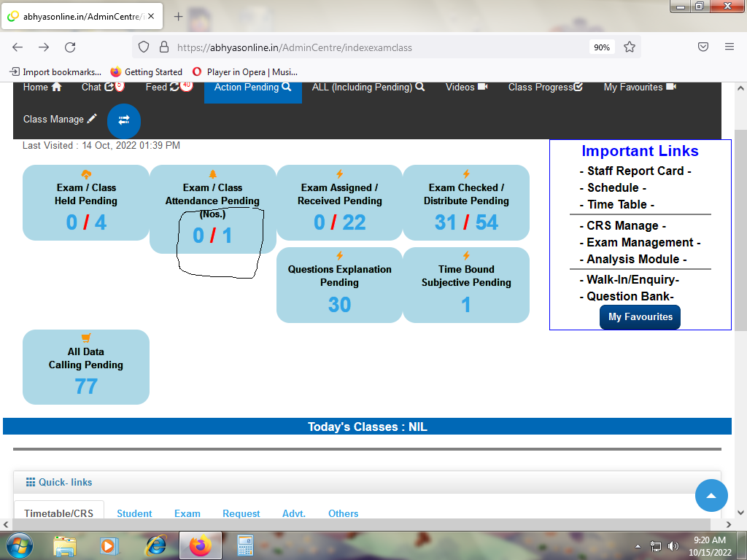Click the Pocket save icon
This screenshot has width=747, height=560.
point(703,47)
